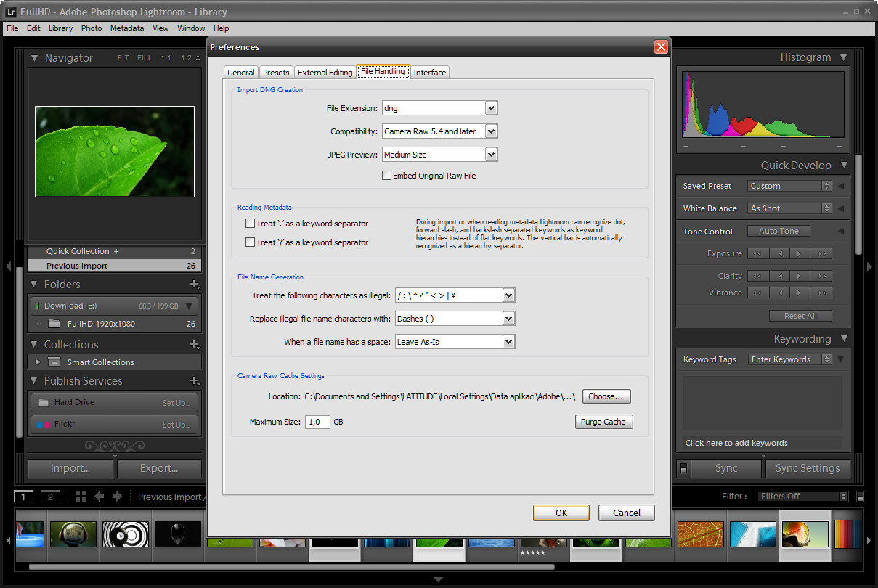Image resolution: width=878 pixels, height=588 pixels.
Task: Click the Lightroom Lr title bar icon
Action: [10, 12]
